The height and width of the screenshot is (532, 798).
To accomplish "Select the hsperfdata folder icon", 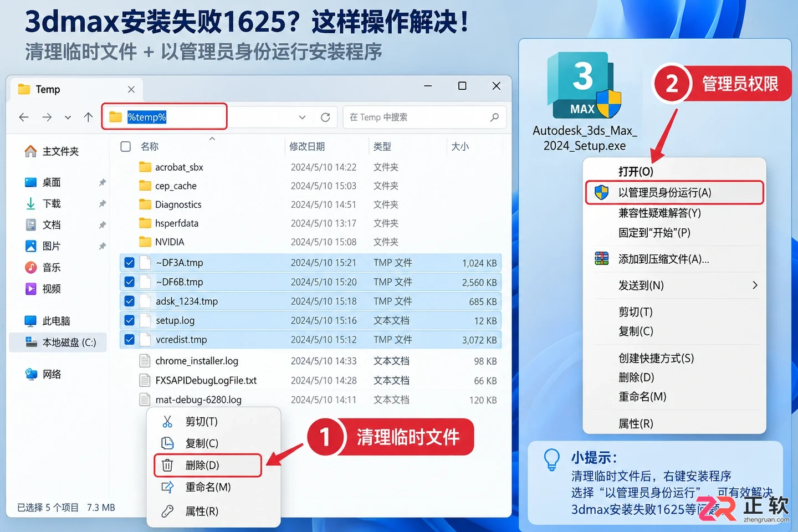I will pos(145,223).
